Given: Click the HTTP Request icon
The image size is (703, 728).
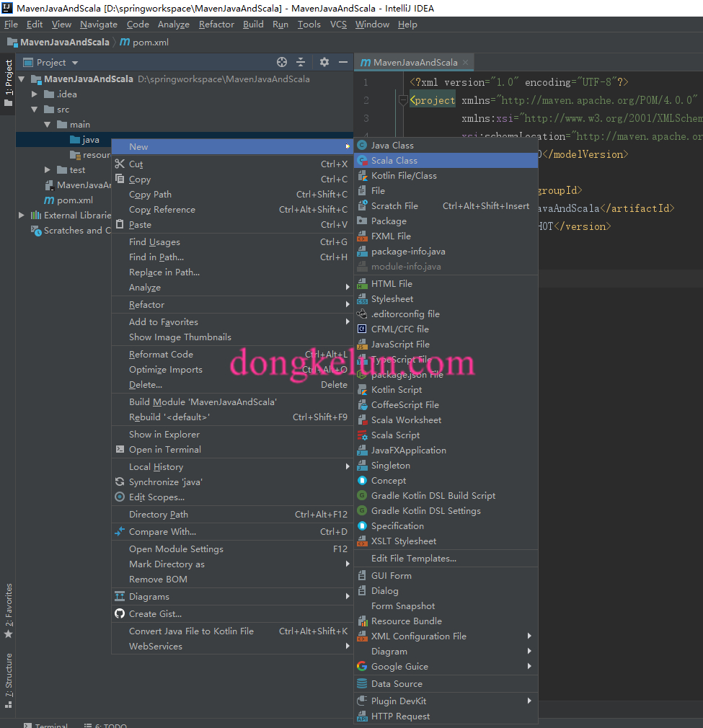Looking at the screenshot, I should [x=362, y=716].
